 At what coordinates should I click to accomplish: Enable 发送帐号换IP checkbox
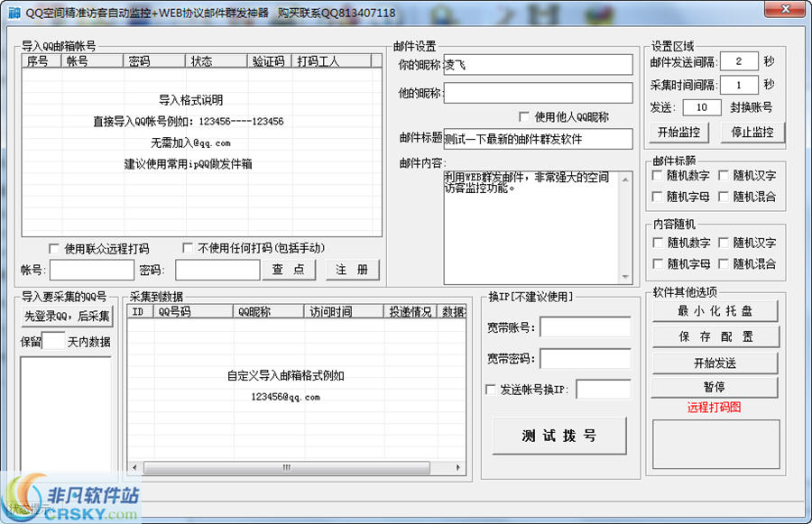click(x=490, y=390)
